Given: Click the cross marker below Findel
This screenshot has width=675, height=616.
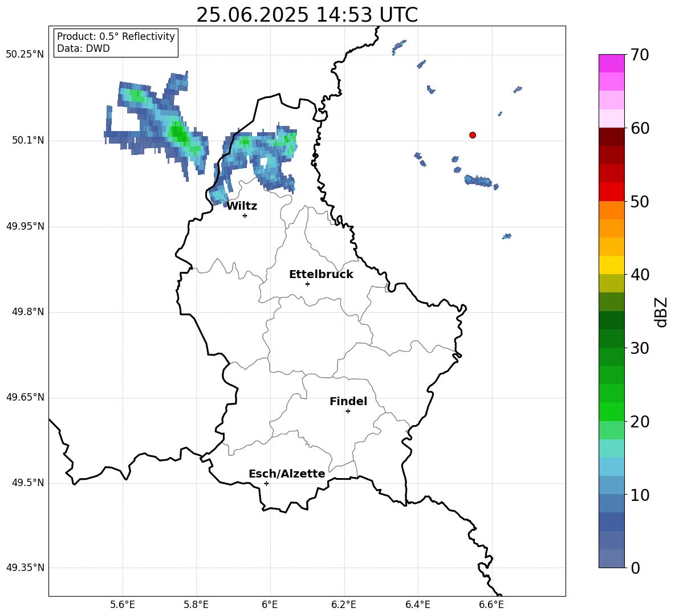Looking at the screenshot, I should click(x=348, y=411).
